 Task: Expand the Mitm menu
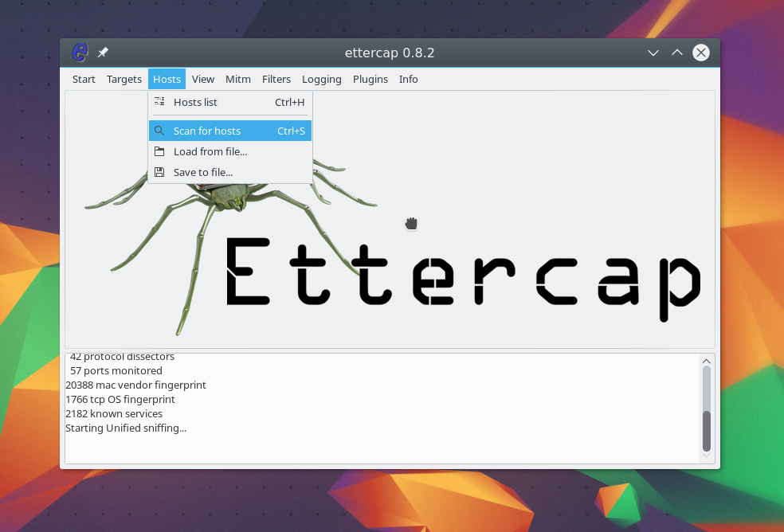238,79
